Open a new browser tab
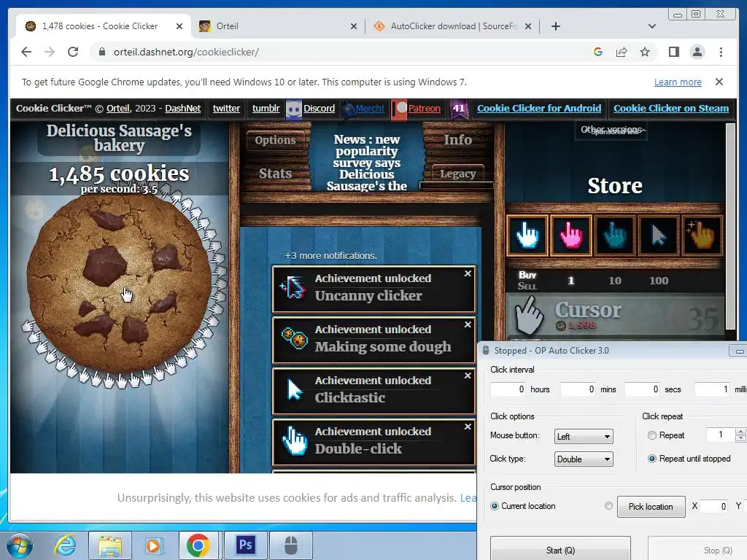Viewport: 747px width, 560px height. click(x=555, y=26)
